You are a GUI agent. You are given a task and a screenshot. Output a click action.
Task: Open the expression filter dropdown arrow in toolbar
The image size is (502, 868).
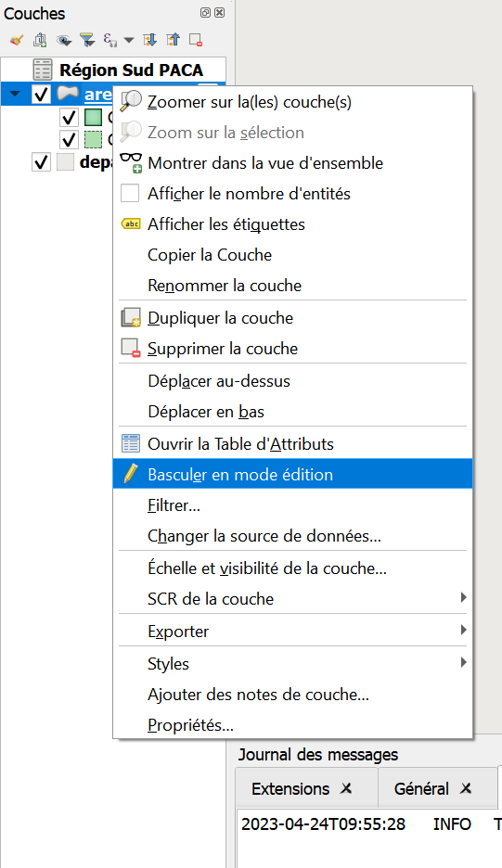129,40
